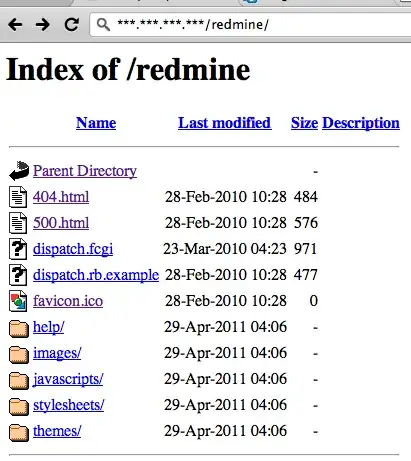Image resolution: width=411 pixels, height=461 pixels.
Task: Click the size value 971
Action: 306,249
